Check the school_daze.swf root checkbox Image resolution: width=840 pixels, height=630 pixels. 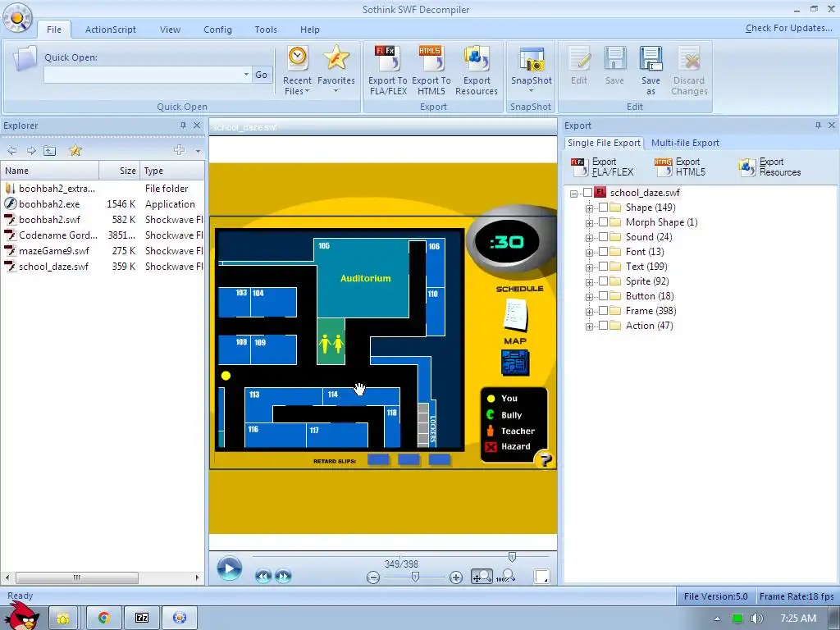point(587,193)
